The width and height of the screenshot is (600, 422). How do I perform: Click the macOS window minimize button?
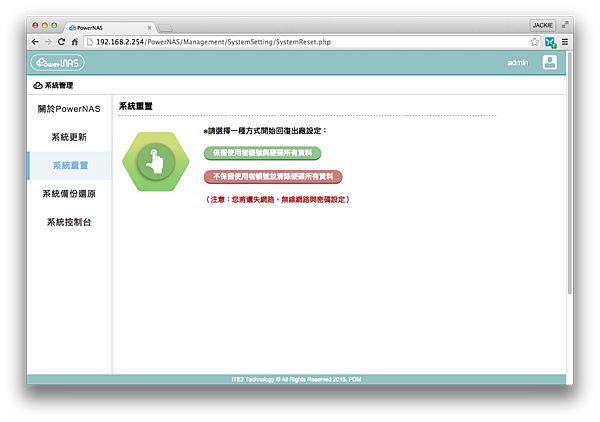point(45,25)
